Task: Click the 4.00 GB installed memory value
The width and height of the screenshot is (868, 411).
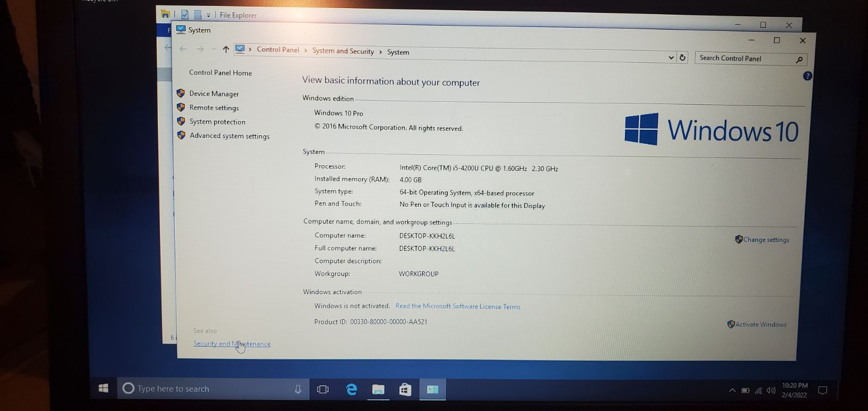Action: pos(410,180)
